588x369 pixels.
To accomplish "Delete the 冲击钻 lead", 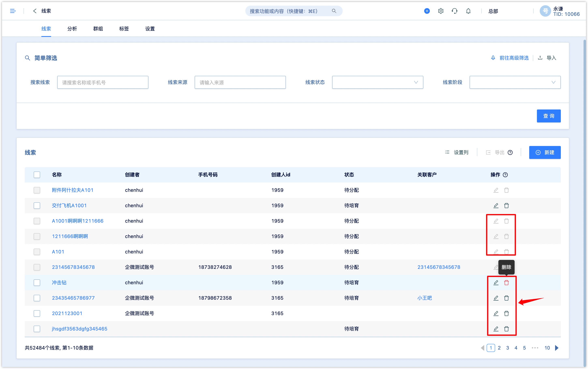I will pos(506,283).
